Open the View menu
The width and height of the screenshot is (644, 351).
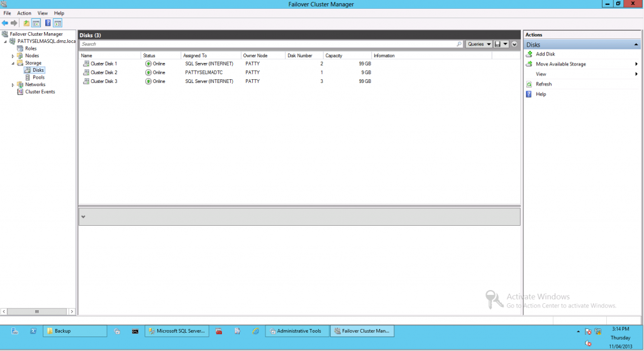coord(43,13)
